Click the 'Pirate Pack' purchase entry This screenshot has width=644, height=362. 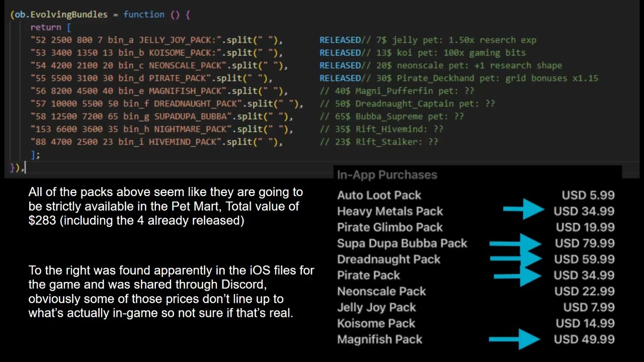pos(368,276)
